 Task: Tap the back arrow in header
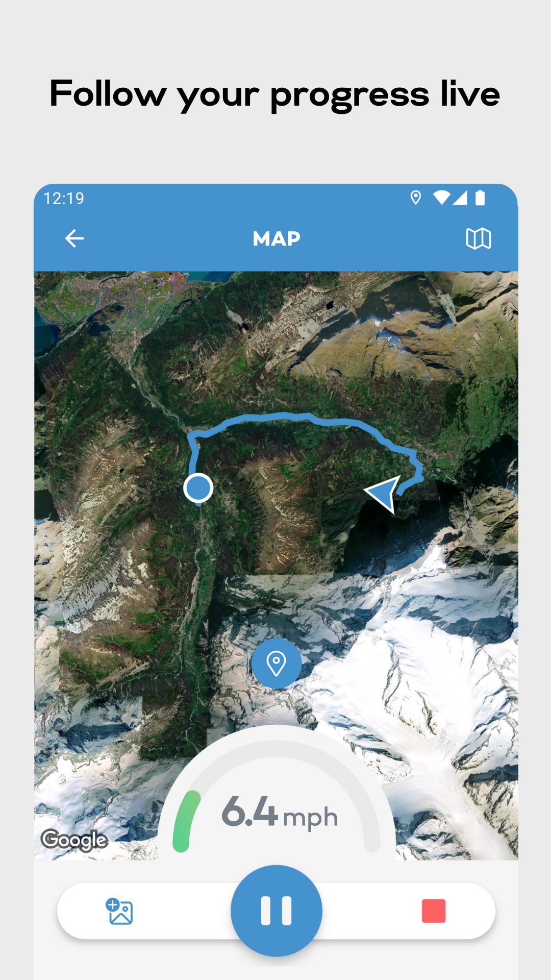[74, 238]
